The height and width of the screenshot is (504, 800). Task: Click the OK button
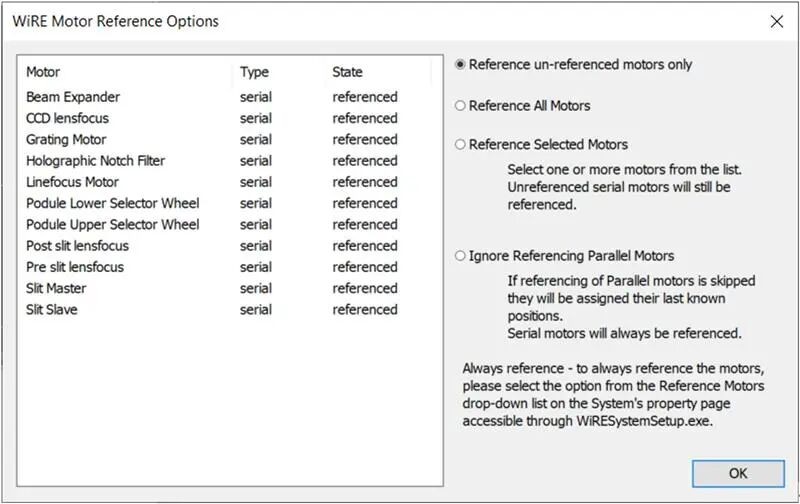click(737, 473)
